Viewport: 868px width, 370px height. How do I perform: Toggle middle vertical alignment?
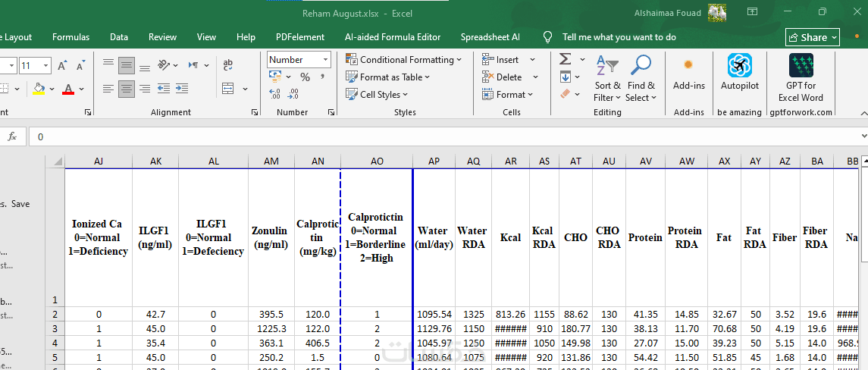[126, 66]
